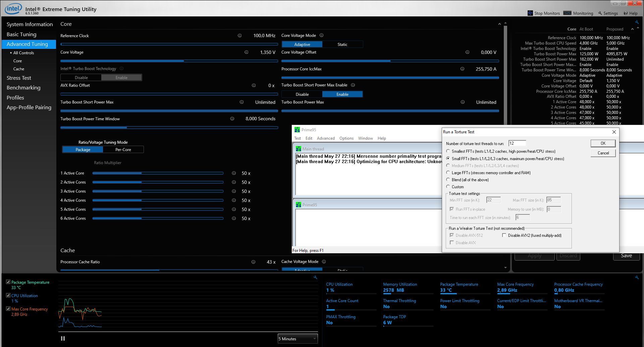Cancel the Run a Torture Test dialog
The image size is (644, 347).
603,153
